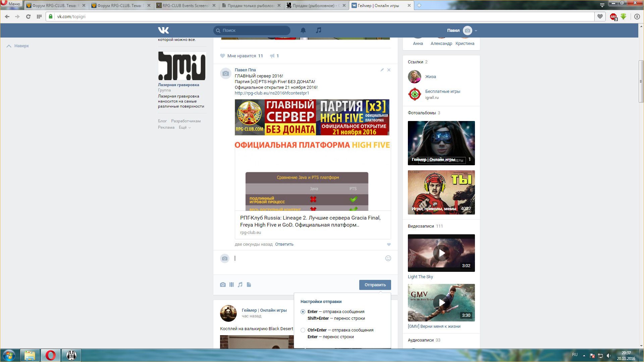Viewport: 644px width, 362px height.
Task: Attach a video using the film icon
Action: point(231,285)
